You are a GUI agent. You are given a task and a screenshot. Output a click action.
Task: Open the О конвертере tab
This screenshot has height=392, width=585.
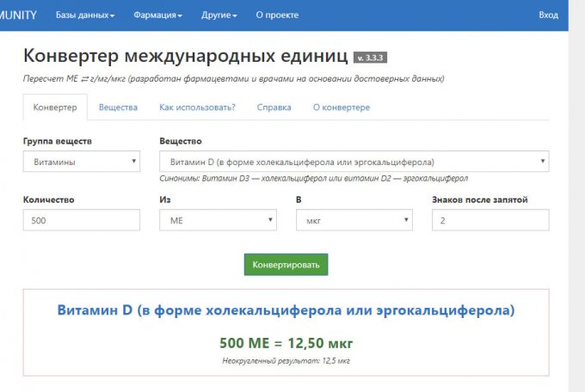point(342,107)
